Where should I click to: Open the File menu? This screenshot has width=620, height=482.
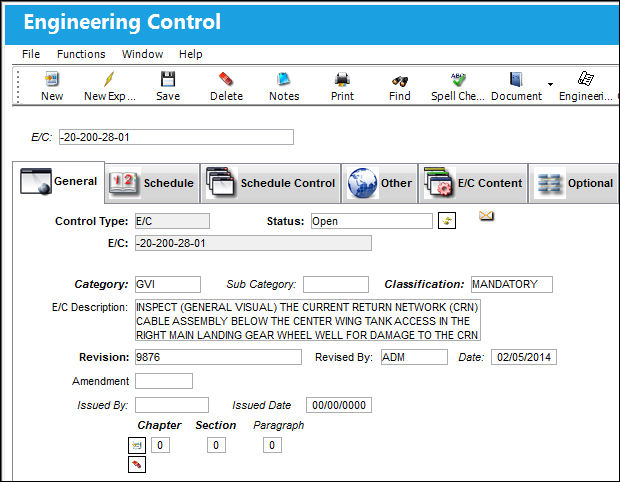31,54
